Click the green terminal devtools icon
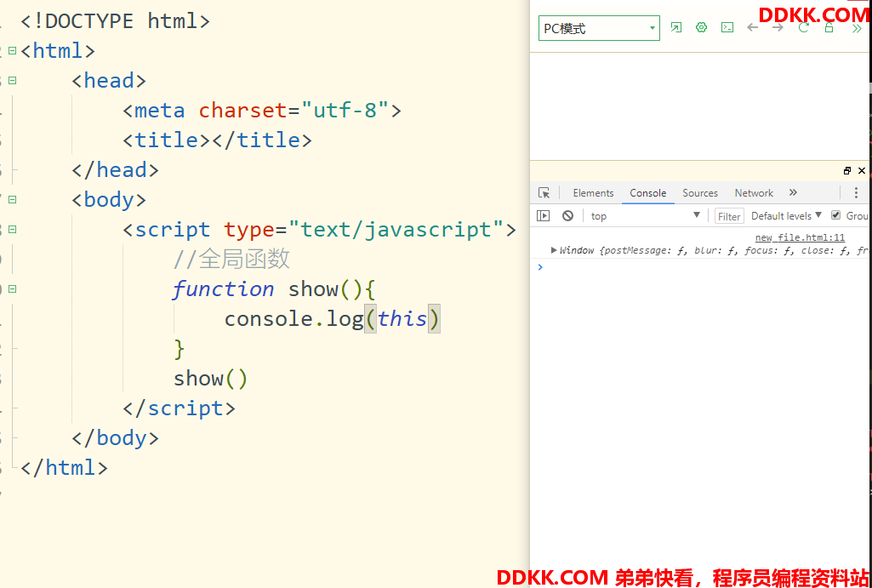Screen dimensions: 872x588 pos(727,27)
